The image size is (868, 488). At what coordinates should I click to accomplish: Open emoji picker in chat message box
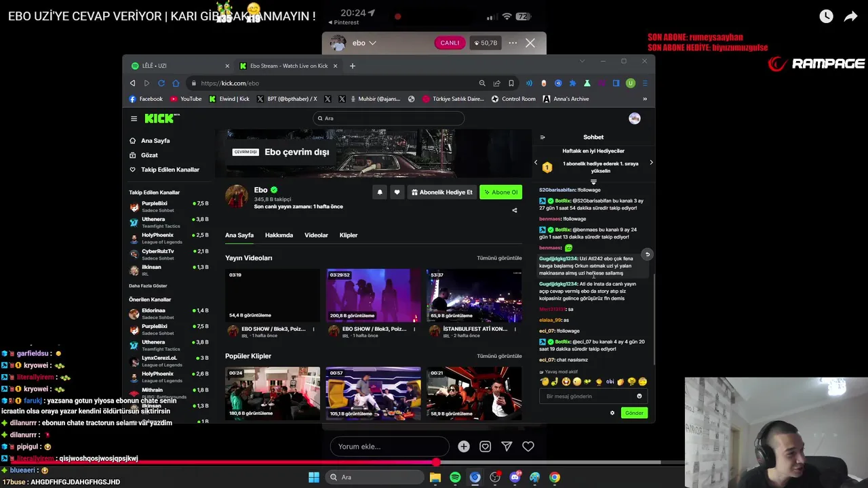coord(639,396)
